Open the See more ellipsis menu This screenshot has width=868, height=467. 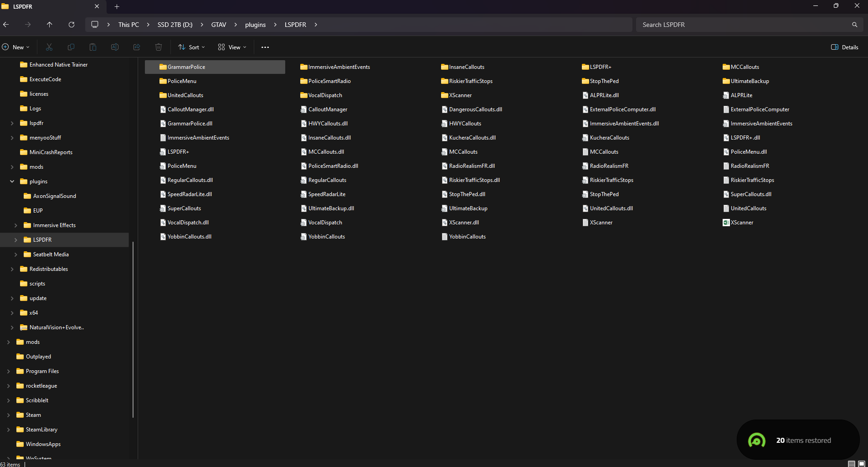pos(265,47)
